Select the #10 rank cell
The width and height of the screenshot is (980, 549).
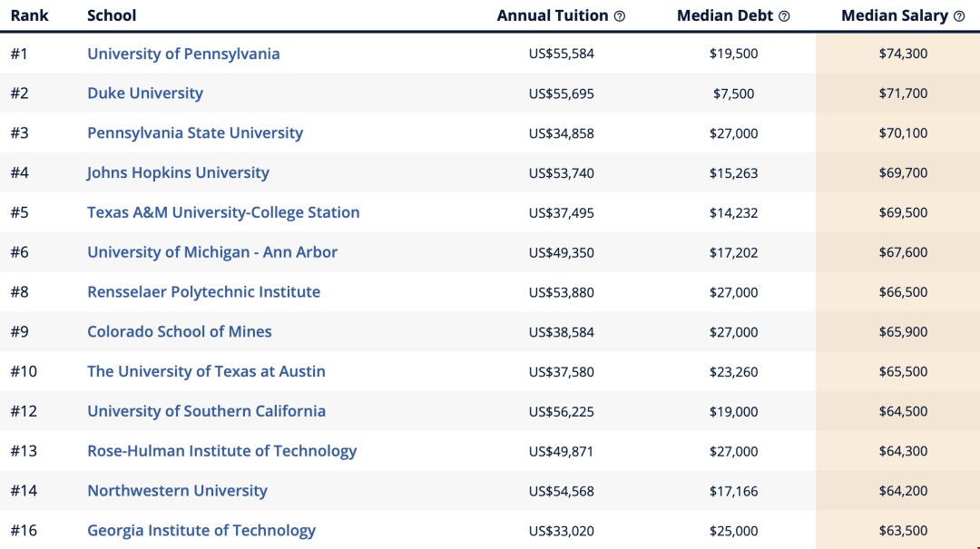click(24, 371)
